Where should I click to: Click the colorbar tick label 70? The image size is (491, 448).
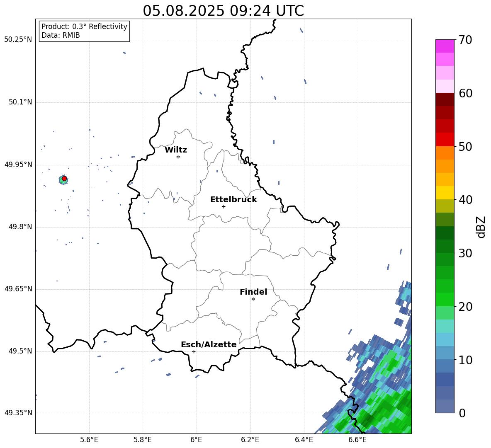tap(465, 40)
